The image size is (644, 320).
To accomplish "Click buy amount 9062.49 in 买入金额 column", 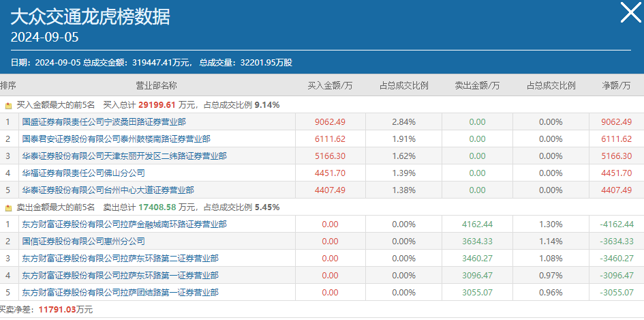I will point(331,121).
